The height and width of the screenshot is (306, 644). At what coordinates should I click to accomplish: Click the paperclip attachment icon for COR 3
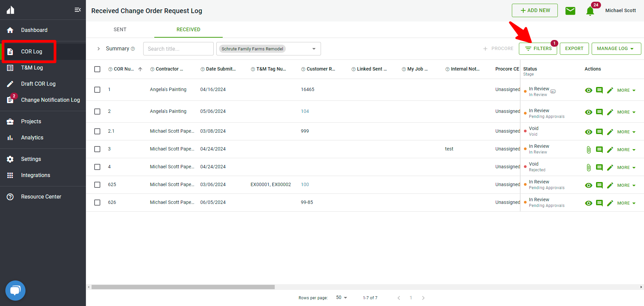pyautogui.click(x=588, y=150)
